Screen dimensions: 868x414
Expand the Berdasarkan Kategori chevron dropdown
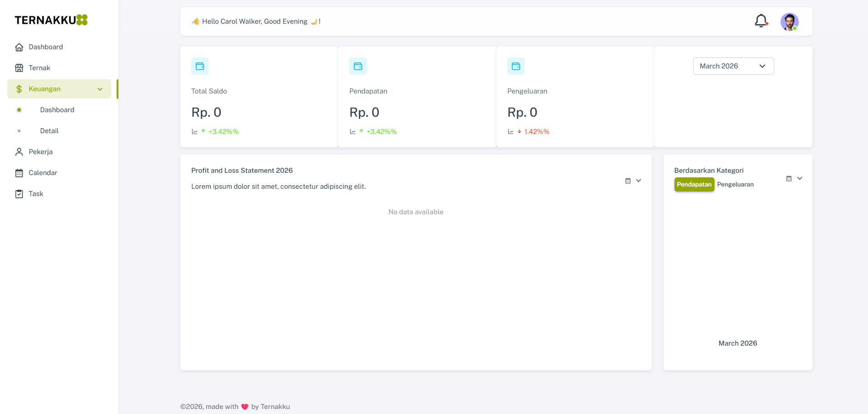[800, 178]
